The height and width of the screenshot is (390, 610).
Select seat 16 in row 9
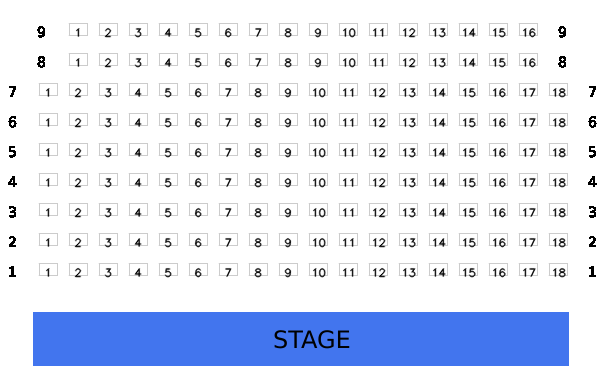pyautogui.click(x=528, y=30)
